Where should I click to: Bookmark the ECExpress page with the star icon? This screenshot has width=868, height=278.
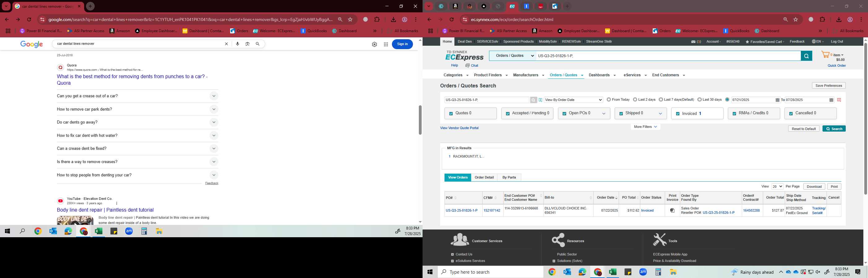pyautogui.click(x=796, y=19)
